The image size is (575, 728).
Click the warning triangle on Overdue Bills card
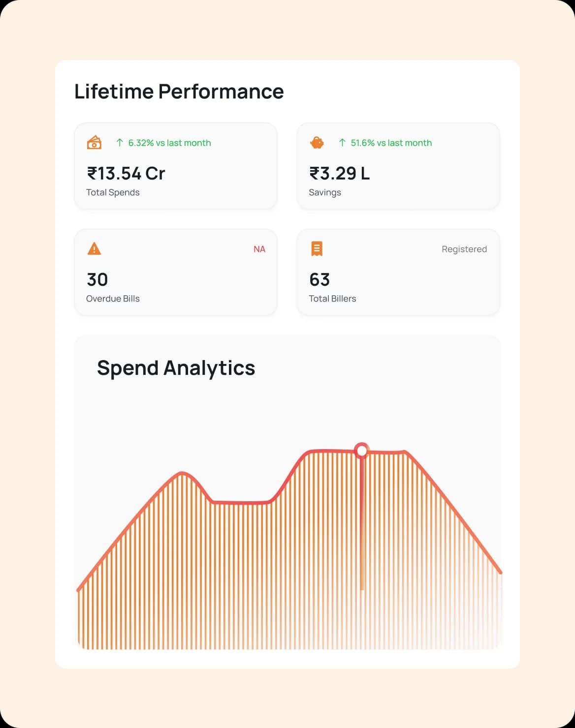95,249
